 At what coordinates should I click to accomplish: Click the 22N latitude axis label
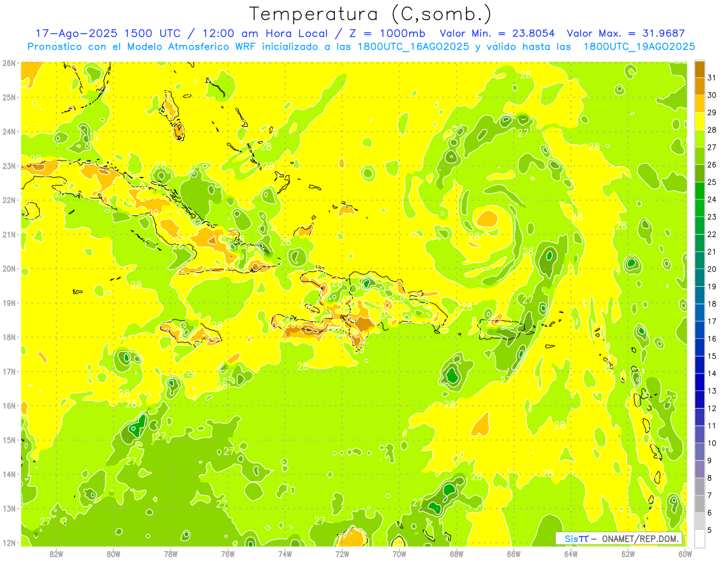(8, 200)
